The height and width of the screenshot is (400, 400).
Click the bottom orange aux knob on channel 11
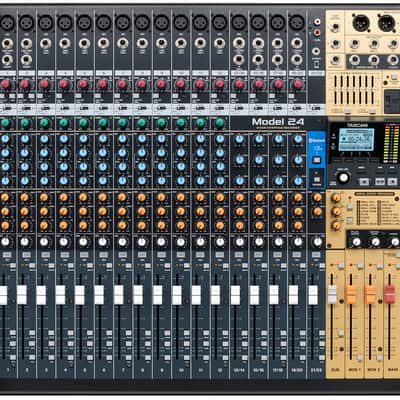coord(200,225)
